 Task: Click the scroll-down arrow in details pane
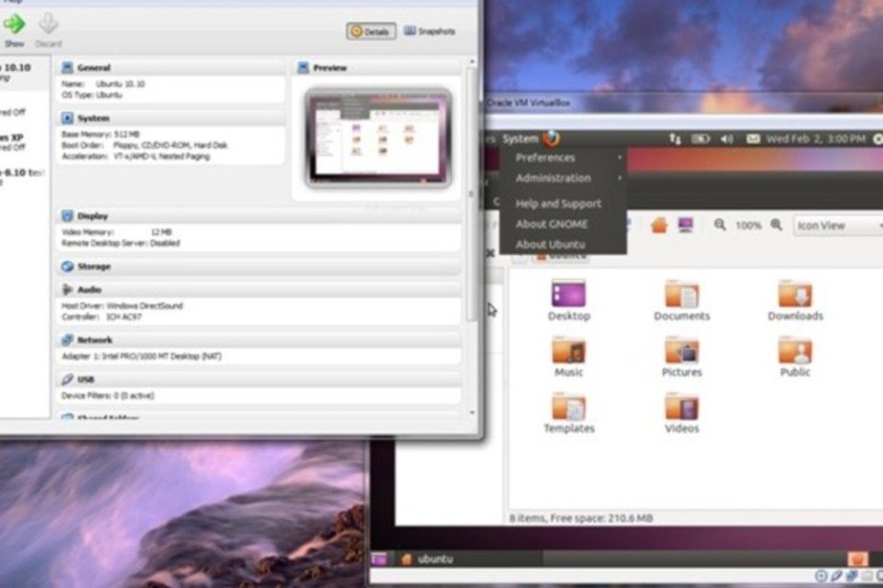click(472, 413)
